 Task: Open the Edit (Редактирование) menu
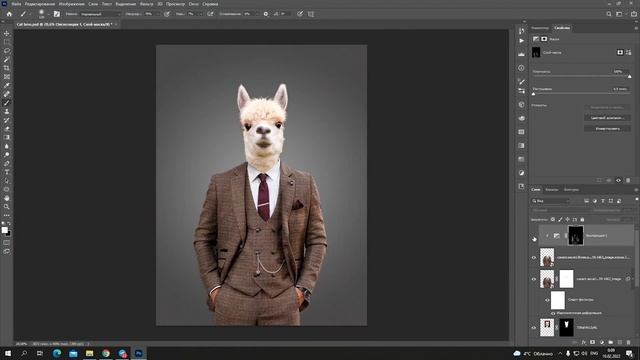coord(40,4)
